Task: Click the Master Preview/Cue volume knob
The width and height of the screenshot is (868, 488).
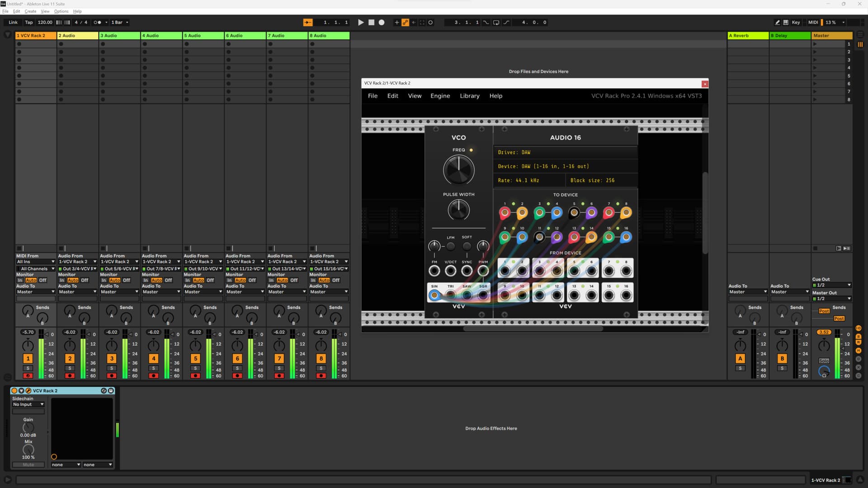Action: [824, 371]
